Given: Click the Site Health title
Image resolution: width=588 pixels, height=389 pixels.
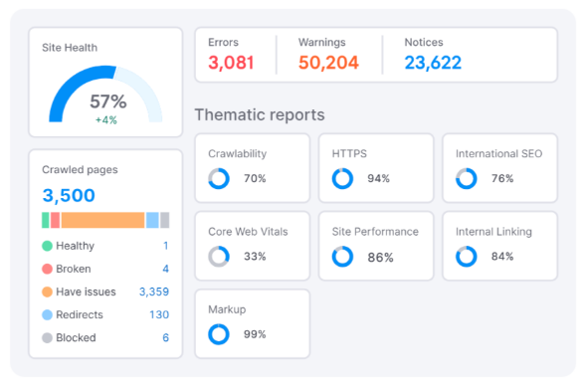Looking at the screenshot, I should [x=70, y=48].
